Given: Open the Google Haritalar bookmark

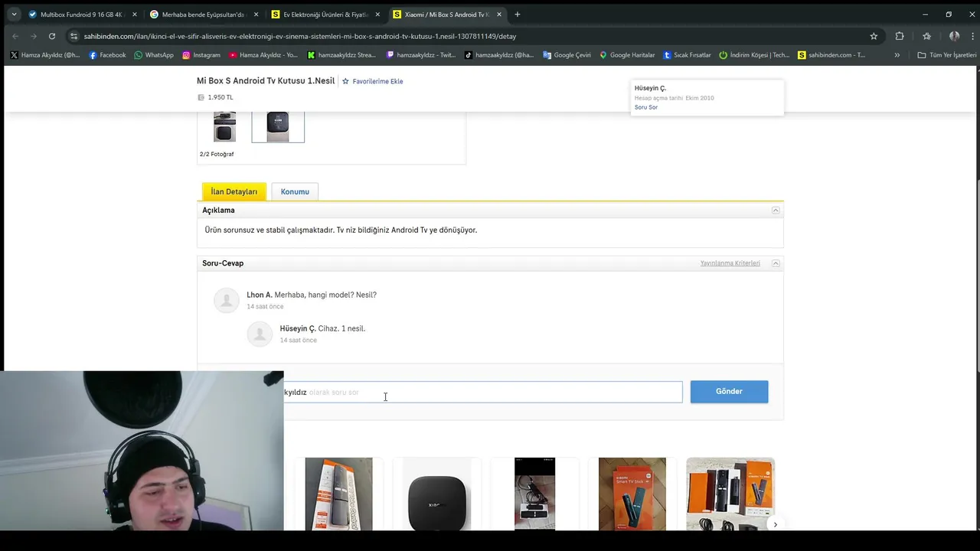Looking at the screenshot, I should pos(627,55).
